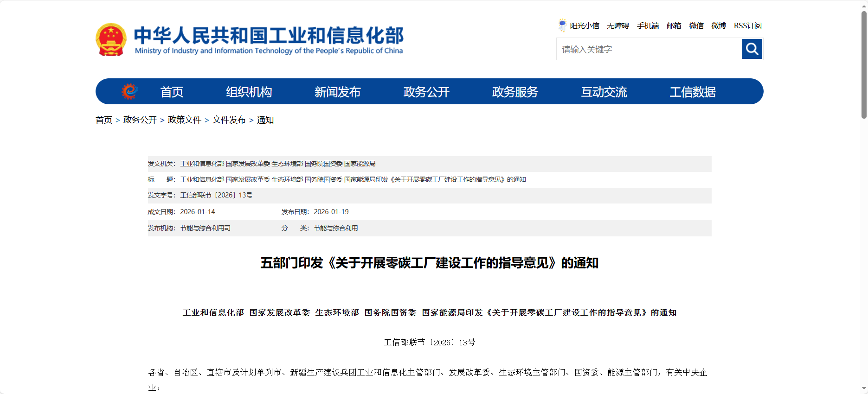
Task: Click the 阳光小信 robot mascot icon
Action: (562, 25)
